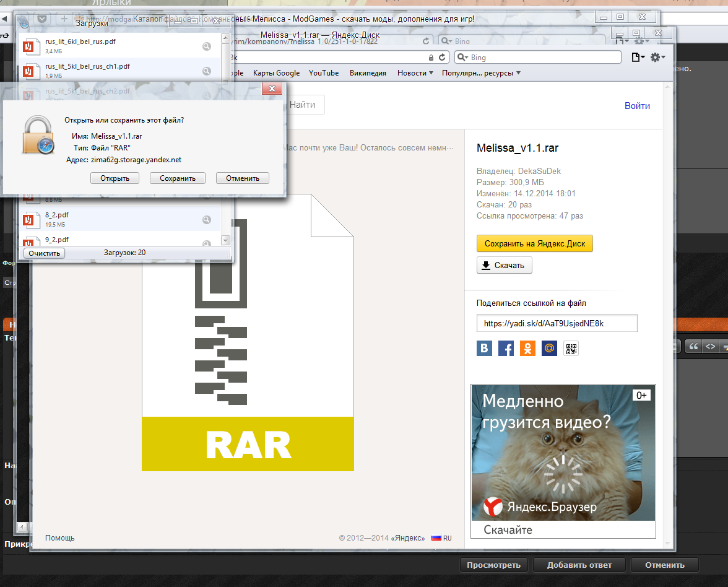Open Википедия bookmark
The height and width of the screenshot is (587, 728).
368,73
